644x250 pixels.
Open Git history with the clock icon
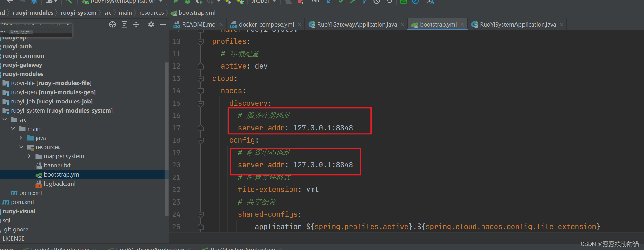click(377, 2)
